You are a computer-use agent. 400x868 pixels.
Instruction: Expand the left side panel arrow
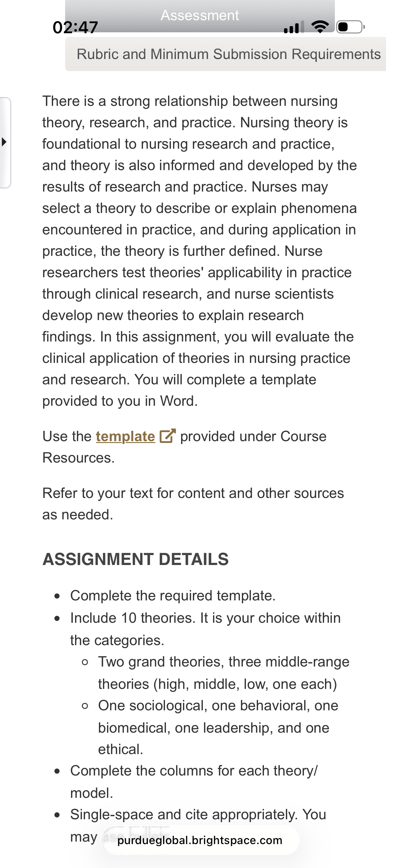pyautogui.click(x=5, y=142)
